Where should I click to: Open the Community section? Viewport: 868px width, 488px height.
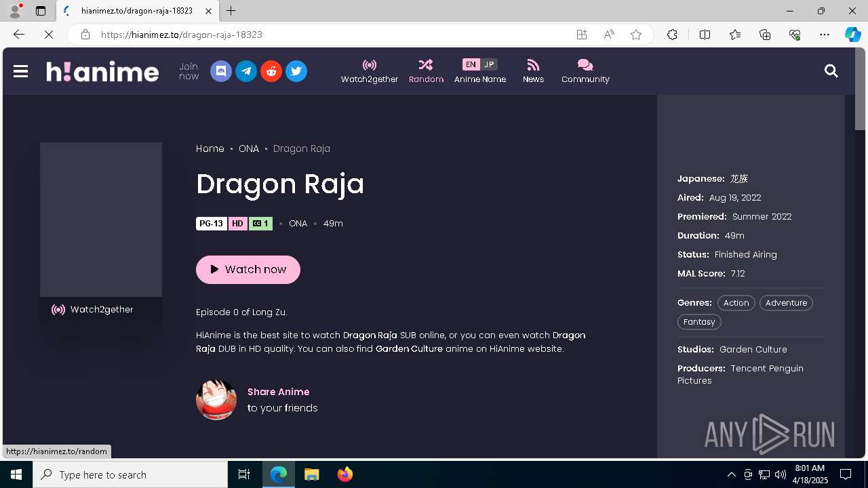[x=585, y=71]
